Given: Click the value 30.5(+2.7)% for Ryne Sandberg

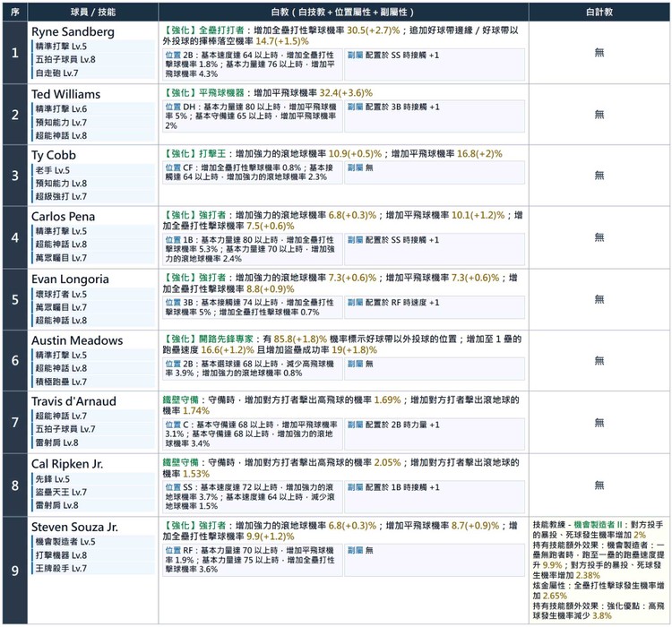Looking at the screenshot, I should pyautogui.click(x=374, y=30).
